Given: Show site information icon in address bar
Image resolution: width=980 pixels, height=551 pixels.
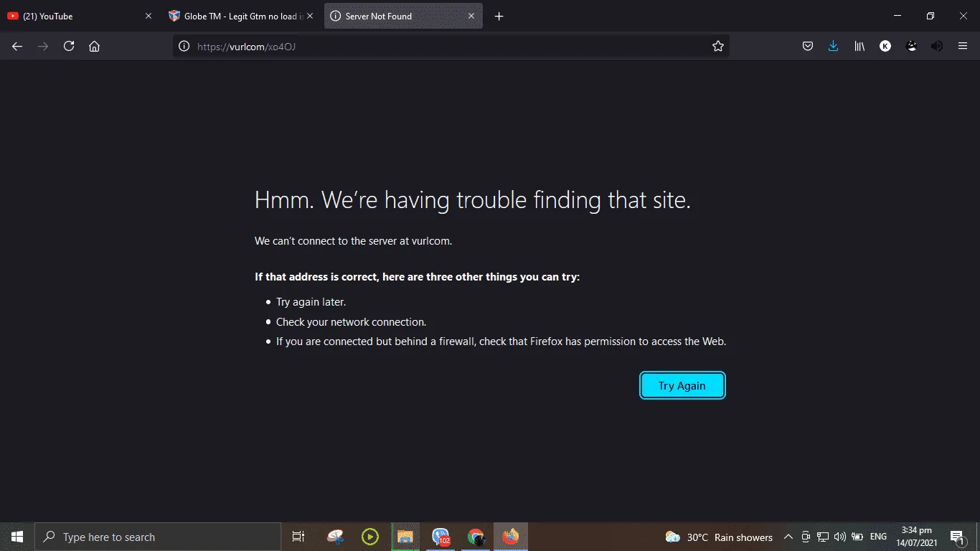Looking at the screenshot, I should 184,46.
